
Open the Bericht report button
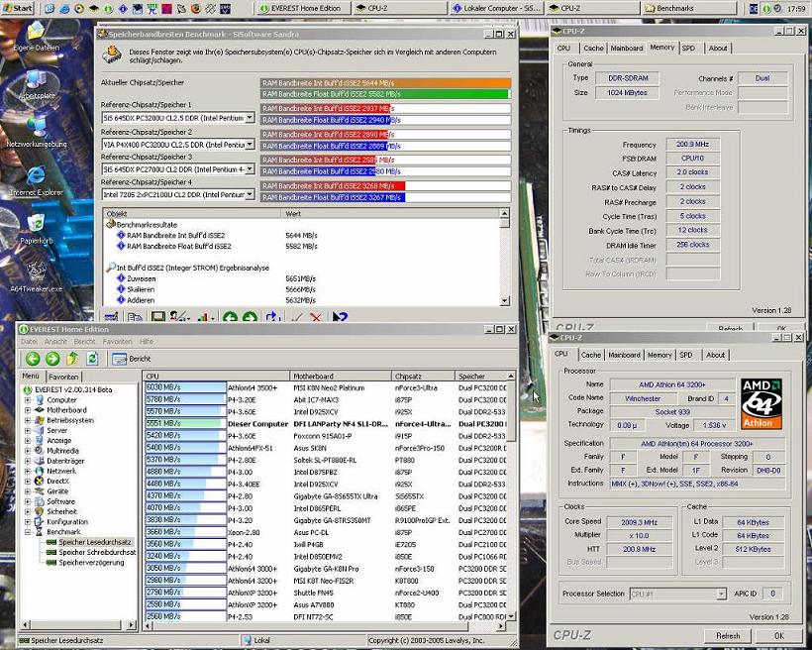(132, 359)
